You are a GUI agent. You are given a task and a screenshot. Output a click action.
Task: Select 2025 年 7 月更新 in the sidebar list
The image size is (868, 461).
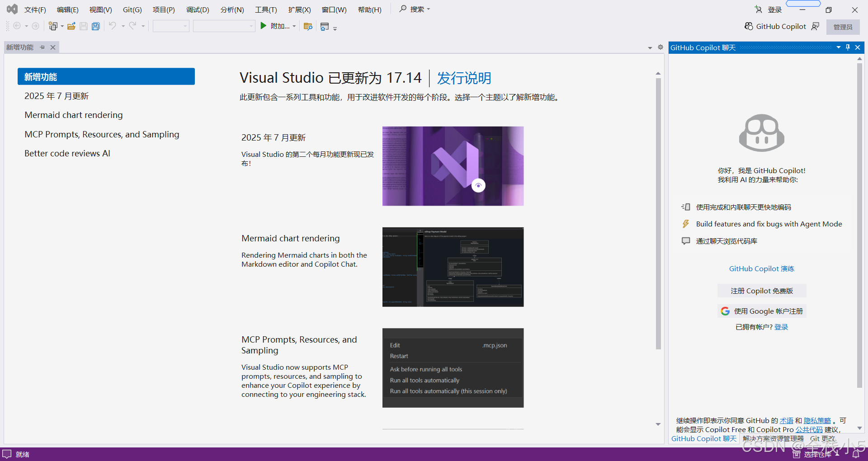(x=57, y=96)
